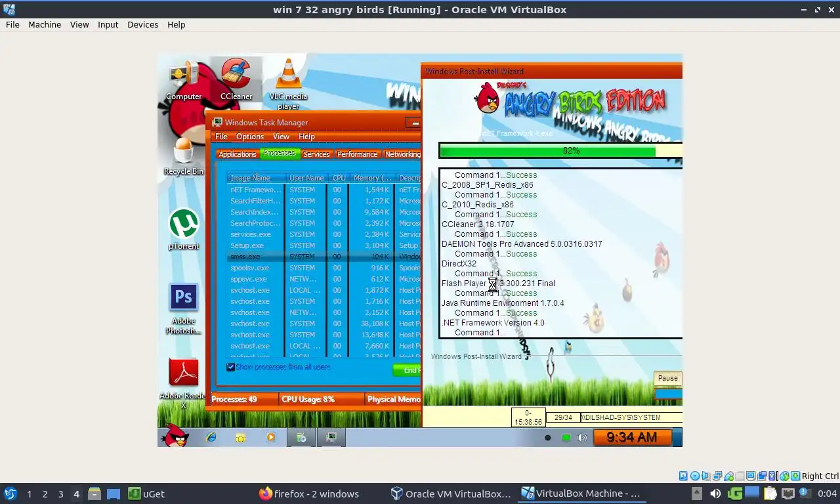Select the services.exe process row

[324, 234]
